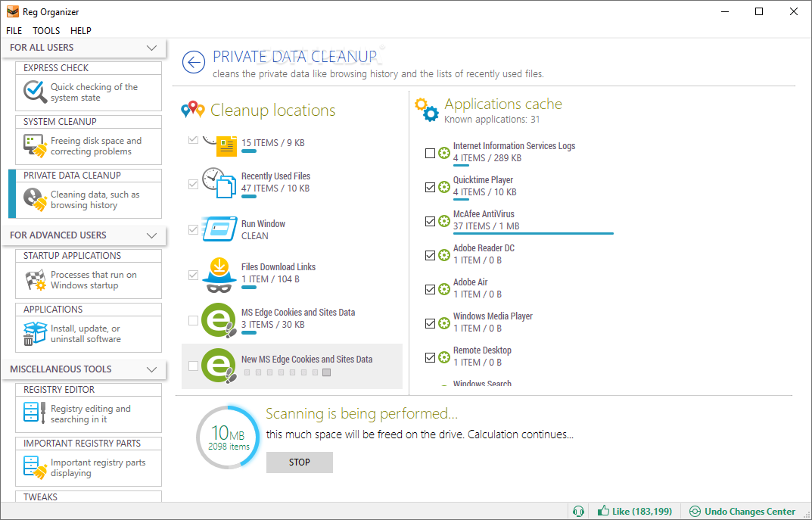Viewport: 812px width, 520px height.
Task: Toggle the Files Download Links checkbox
Action: tap(193, 275)
